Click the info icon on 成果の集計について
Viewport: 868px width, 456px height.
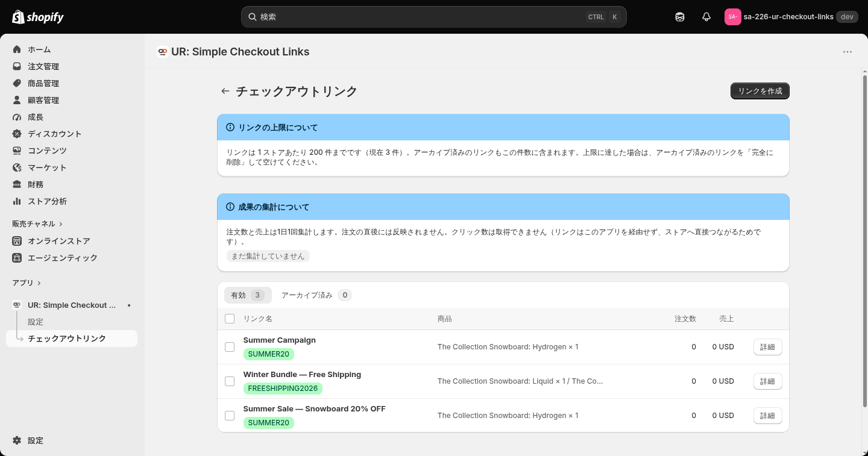click(x=230, y=207)
